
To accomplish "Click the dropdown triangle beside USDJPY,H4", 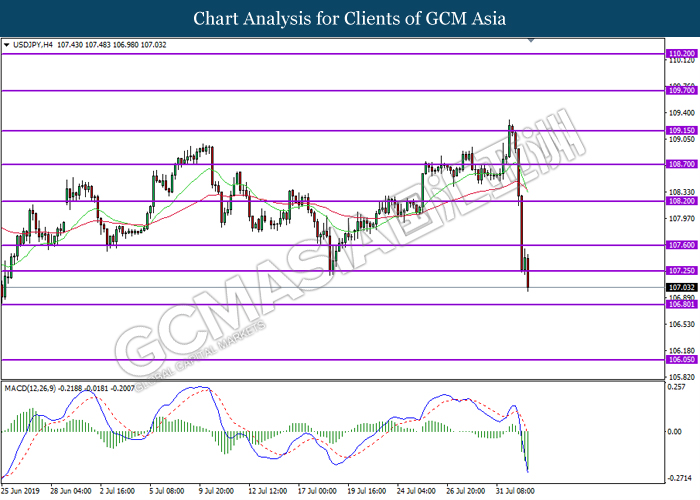I will 6,45.
